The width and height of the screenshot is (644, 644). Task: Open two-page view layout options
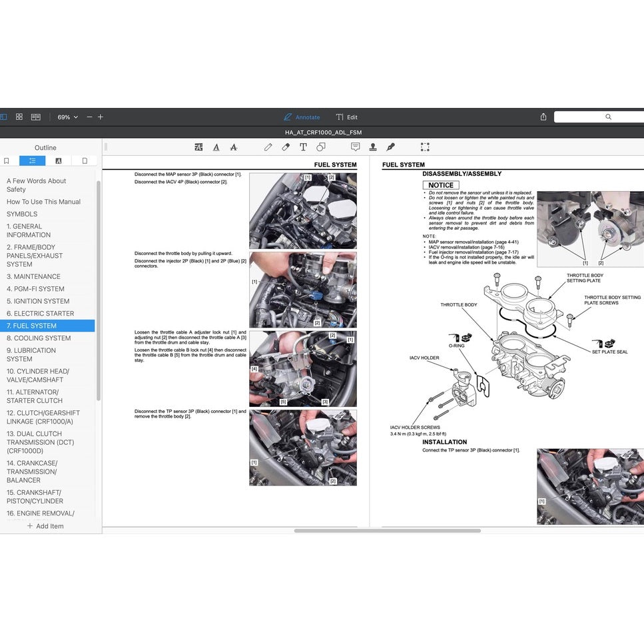35,117
